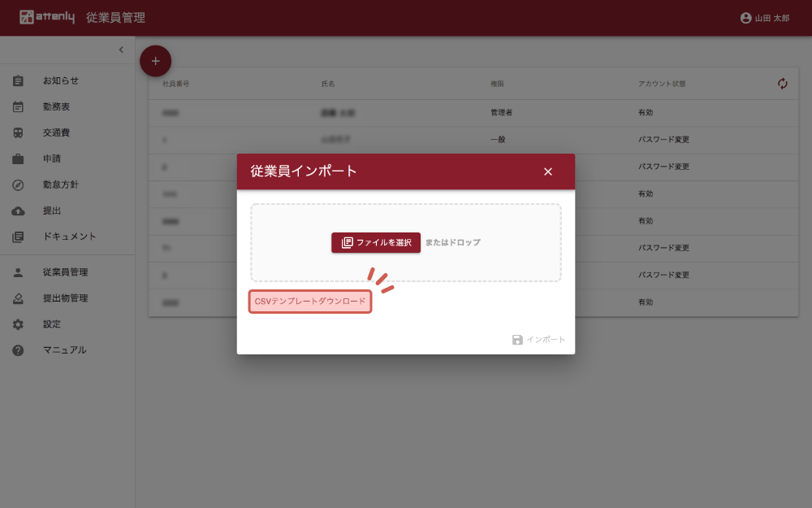Click the 勤務表 calendar icon
Viewport: 812px width, 508px height.
pos(18,106)
